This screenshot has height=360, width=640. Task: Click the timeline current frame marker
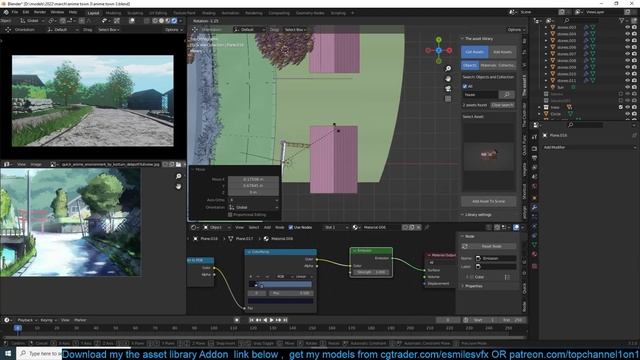pyautogui.click(x=18, y=328)
